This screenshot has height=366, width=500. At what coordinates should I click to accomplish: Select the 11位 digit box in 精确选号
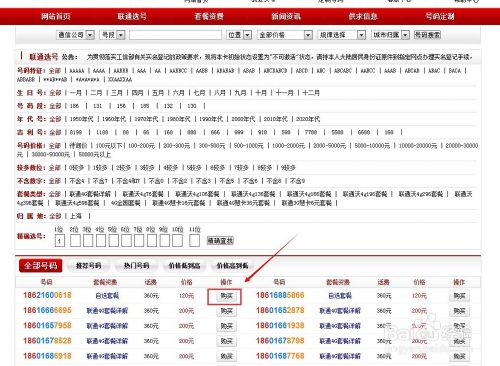pyautogui.click(x=194, y=241)
